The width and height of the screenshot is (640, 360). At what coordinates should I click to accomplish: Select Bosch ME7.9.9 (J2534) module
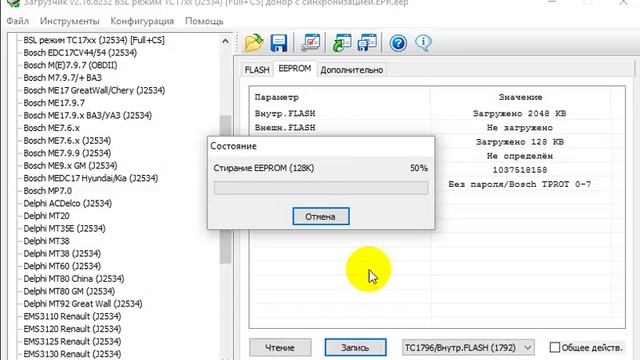pyautogui.click(x=67, y=153)
